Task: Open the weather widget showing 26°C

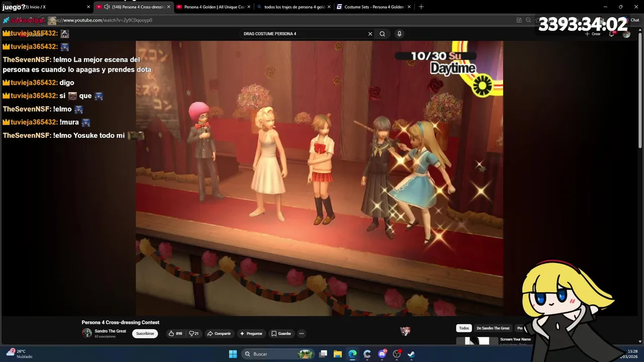Action: [19, 353]
